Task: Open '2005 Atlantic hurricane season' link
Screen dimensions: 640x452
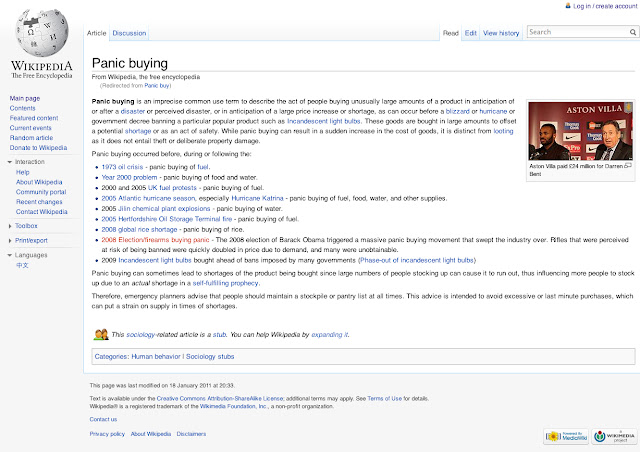Action: pyautogui.click(x=148, y=198)
